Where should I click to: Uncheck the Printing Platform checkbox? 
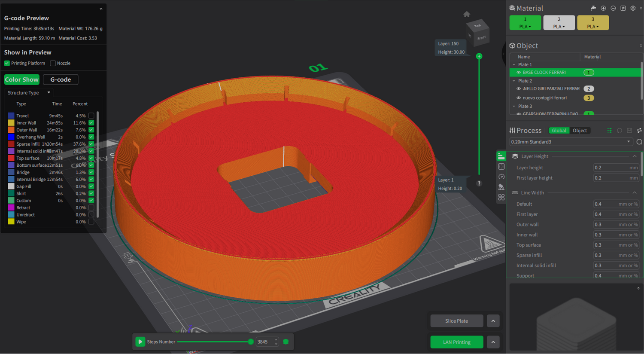click(x=7, y=63)
